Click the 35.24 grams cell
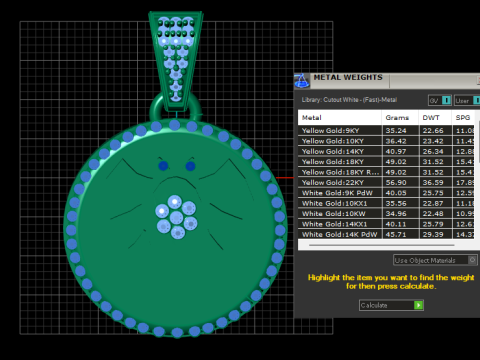 [400, 130]
